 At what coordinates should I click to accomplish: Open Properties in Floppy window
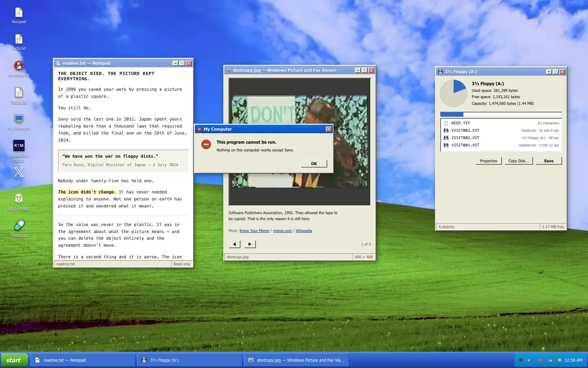click(x=489, y=161)
